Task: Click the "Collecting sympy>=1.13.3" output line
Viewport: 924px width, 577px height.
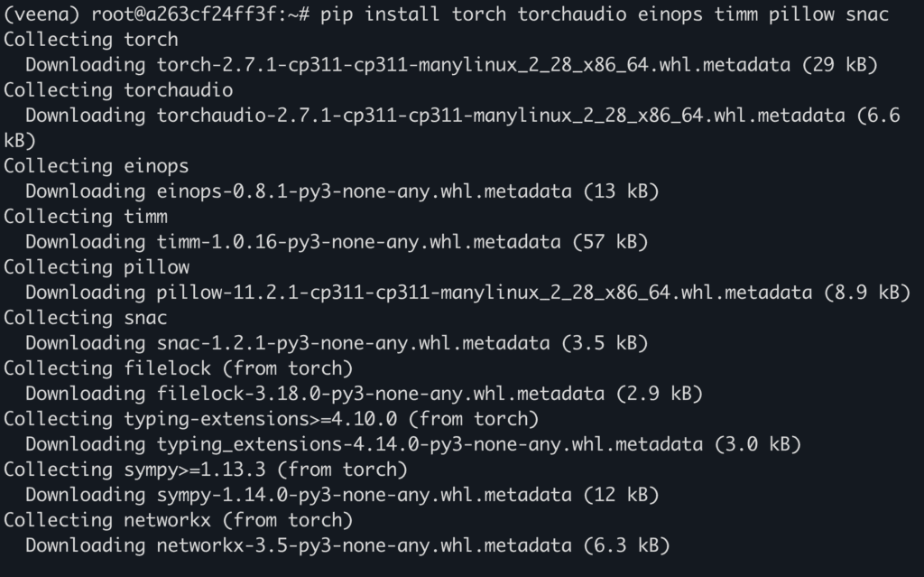Action: 205,470
